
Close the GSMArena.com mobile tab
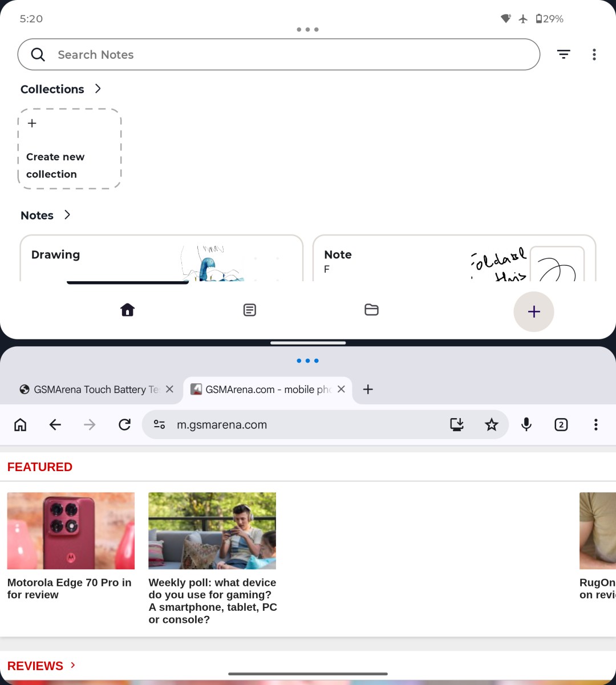pyautogui.click(x=341, y=389)
